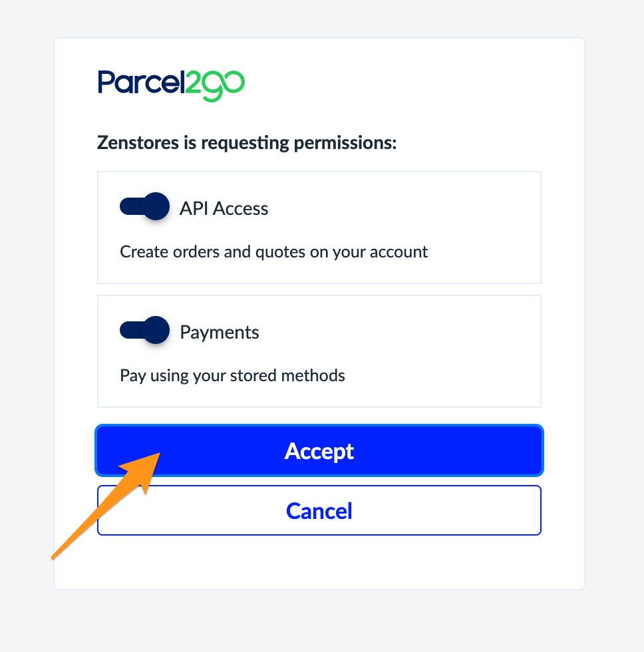Click the round knob of API Access switch
644x652 pixels.
coord(156,206)
